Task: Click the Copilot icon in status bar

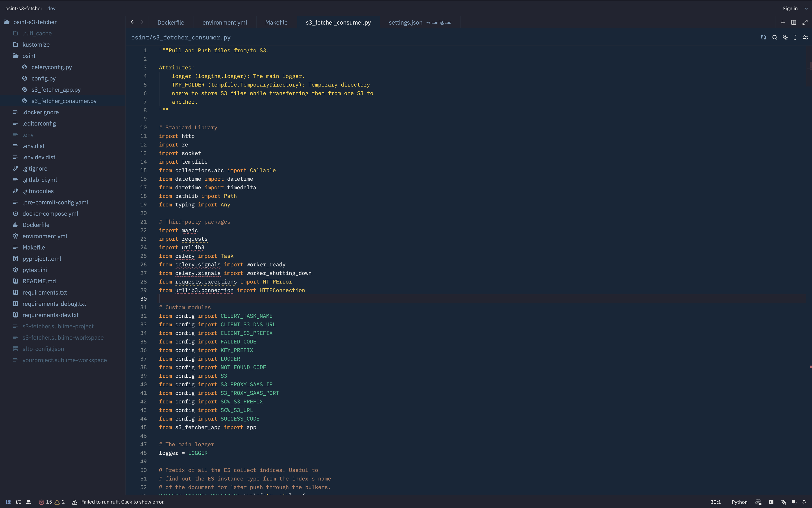Action: point(758,502)
